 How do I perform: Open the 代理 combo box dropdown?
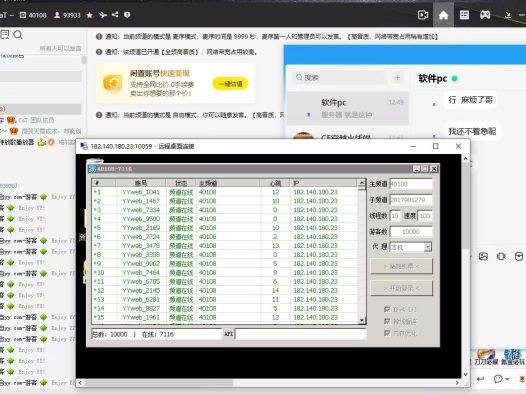coord(427,247)
